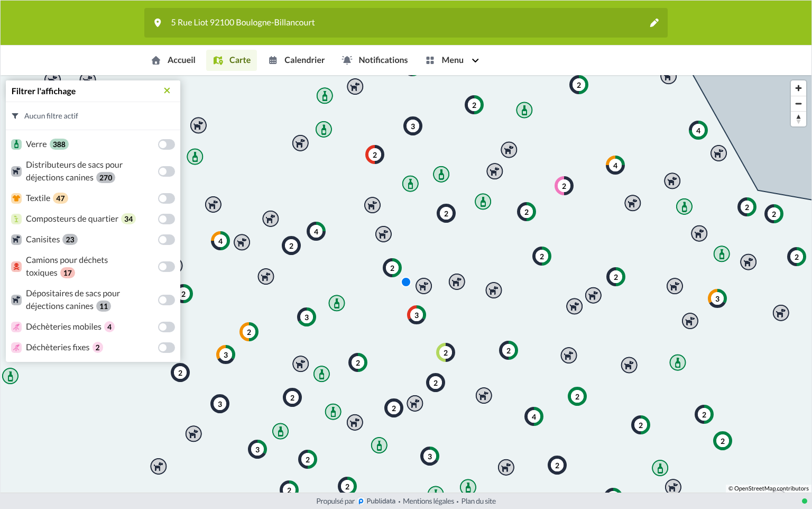
Task: Click the blue current location dot
Action: pyautogui.click(x=406, y=282)
